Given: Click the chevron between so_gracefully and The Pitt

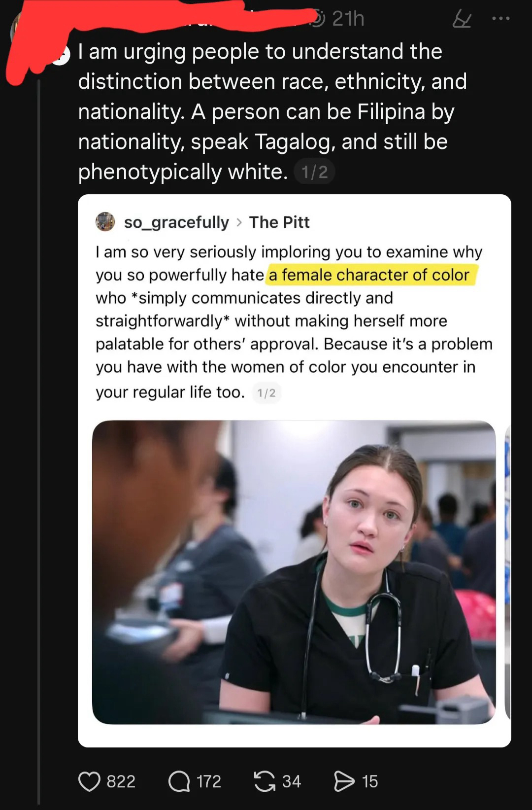Looking at the screenshot, I should coord(239,222).
